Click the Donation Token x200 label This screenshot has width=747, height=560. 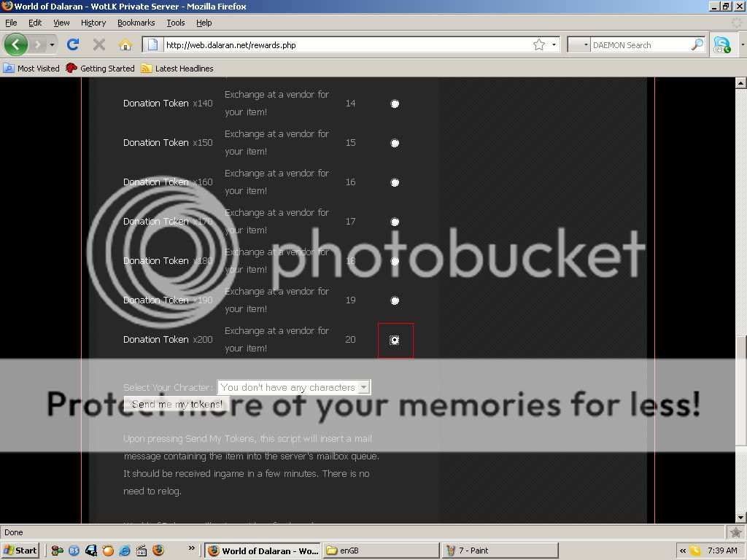(x=168, y=340)
